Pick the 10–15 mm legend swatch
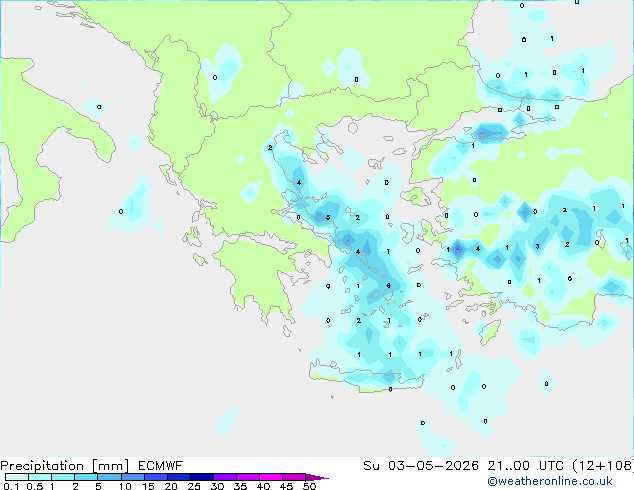Viewport: 634px width, 490px height. click(133, 477)
